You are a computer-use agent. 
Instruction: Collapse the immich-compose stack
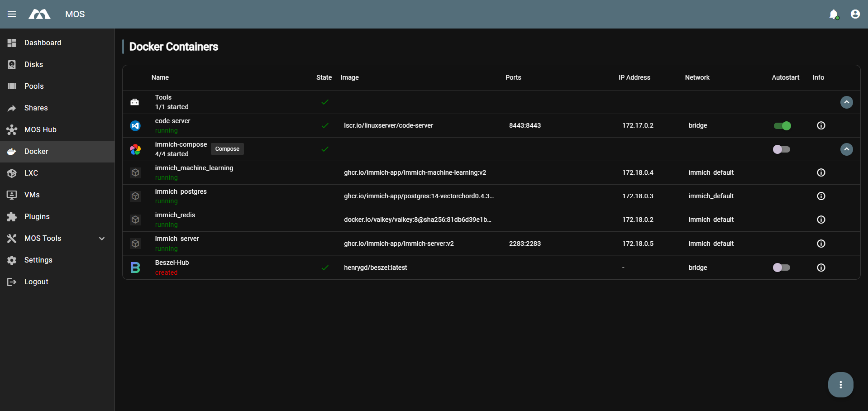(846, 149)
